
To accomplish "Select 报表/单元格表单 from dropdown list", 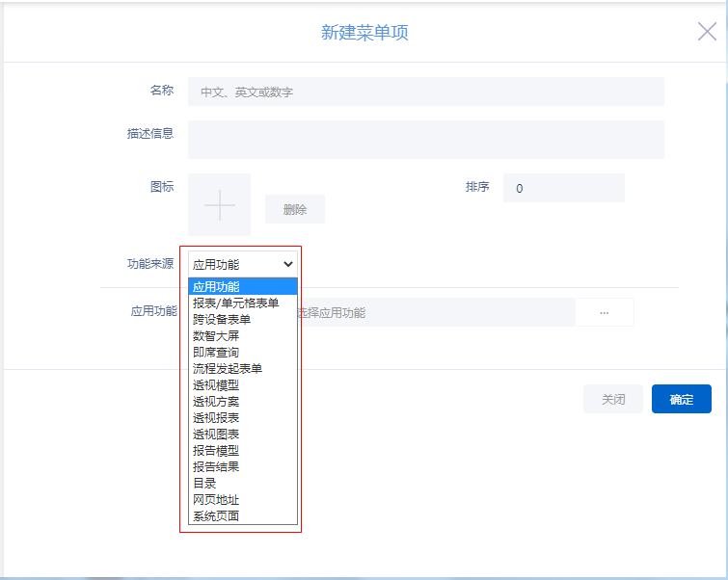I will [235, 303].
